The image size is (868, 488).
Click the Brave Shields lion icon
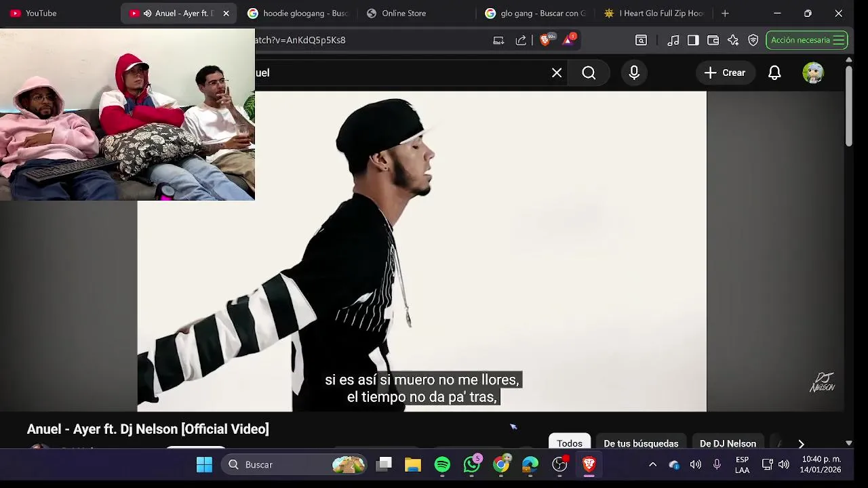point(545,40)
